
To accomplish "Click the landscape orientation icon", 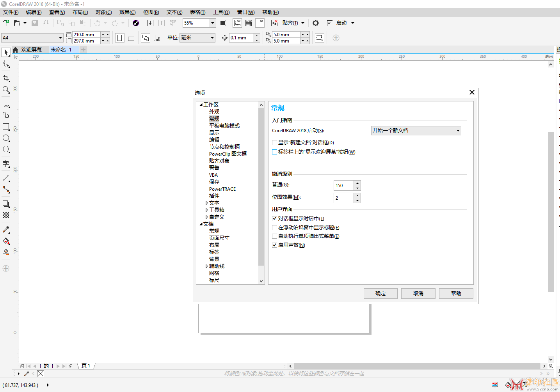I will pyautogui.click(x=131, y=38).
